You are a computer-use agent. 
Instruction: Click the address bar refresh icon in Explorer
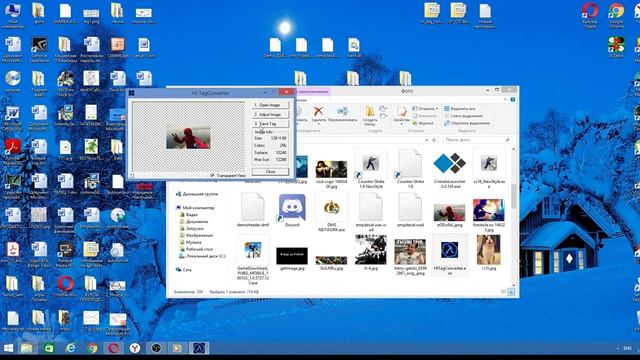coord(434,140)
